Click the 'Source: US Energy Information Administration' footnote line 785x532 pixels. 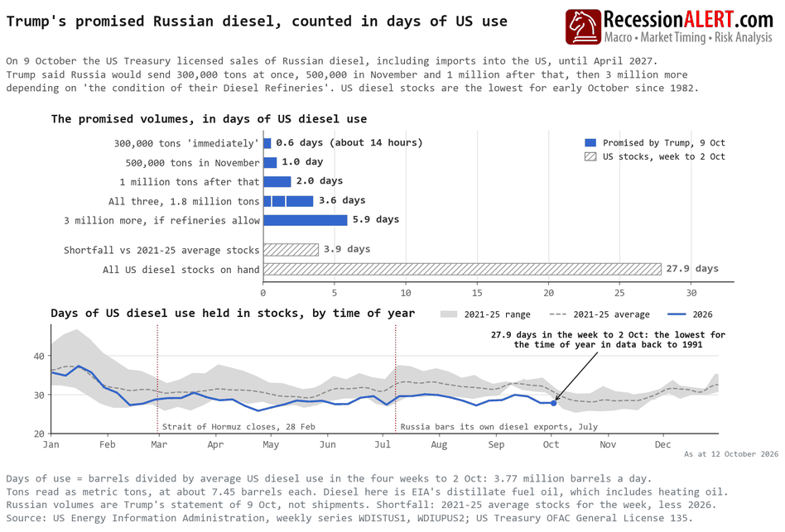349,518
